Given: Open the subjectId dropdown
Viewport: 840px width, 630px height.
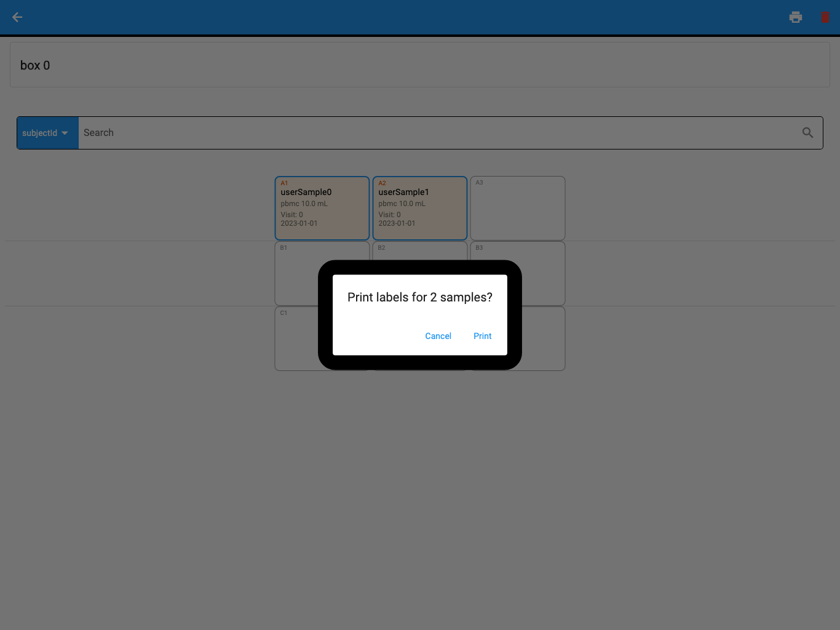Looking at the screenshot, I should 47,133.
